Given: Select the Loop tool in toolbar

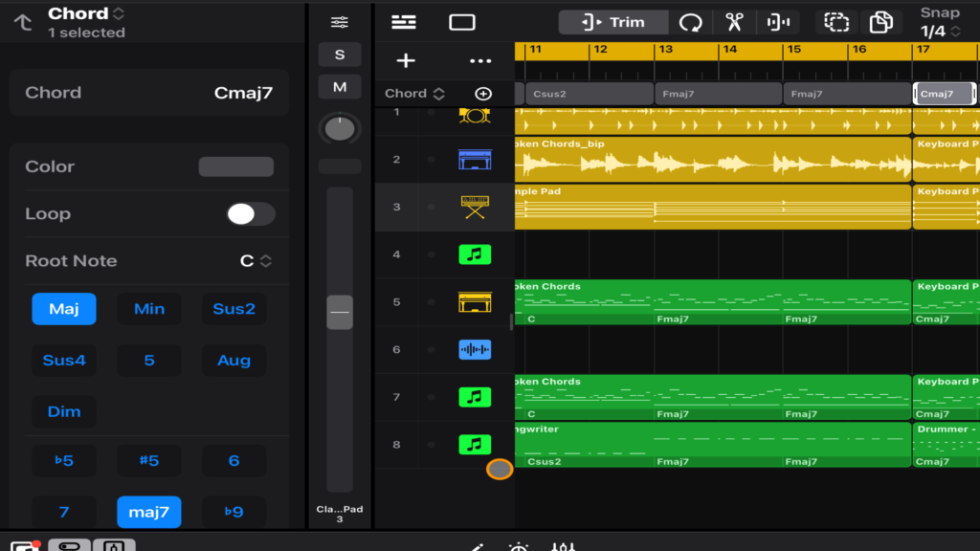Looking at the screenshot, I should point(690,22).
